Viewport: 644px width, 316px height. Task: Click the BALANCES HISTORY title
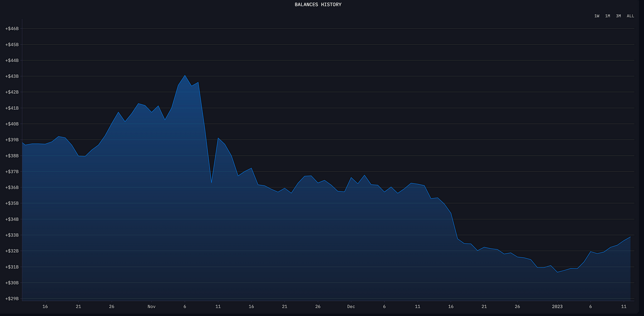(x=318, y=5)
